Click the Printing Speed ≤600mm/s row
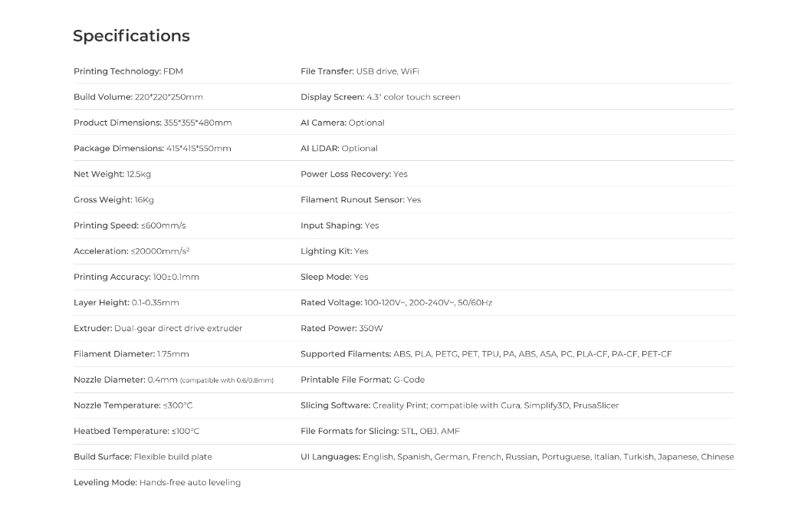 point(130,225)
